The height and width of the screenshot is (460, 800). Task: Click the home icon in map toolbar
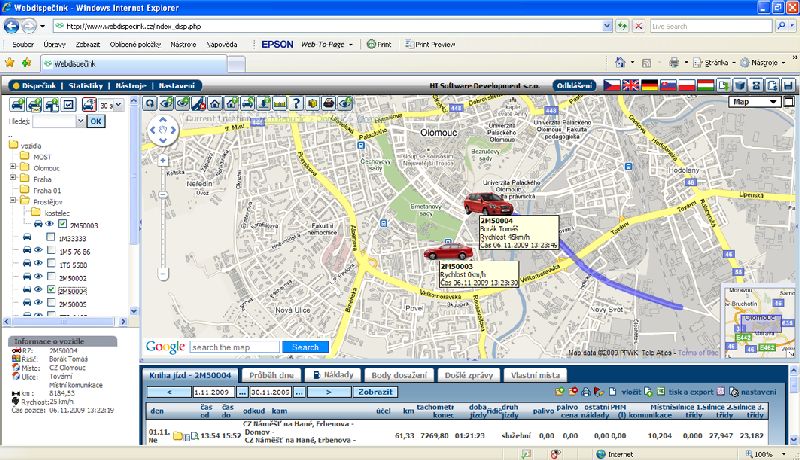point(215,104)
